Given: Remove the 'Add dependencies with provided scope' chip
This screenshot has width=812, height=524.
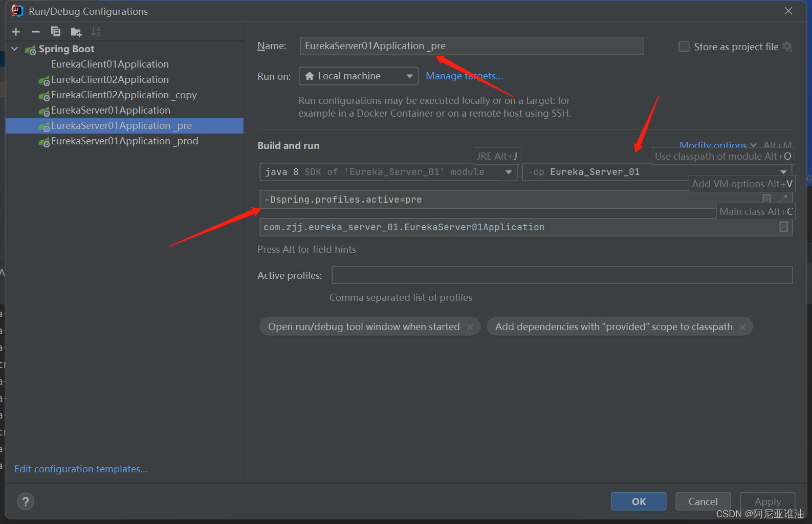Looking at the screenshot, I should (742, 326).
